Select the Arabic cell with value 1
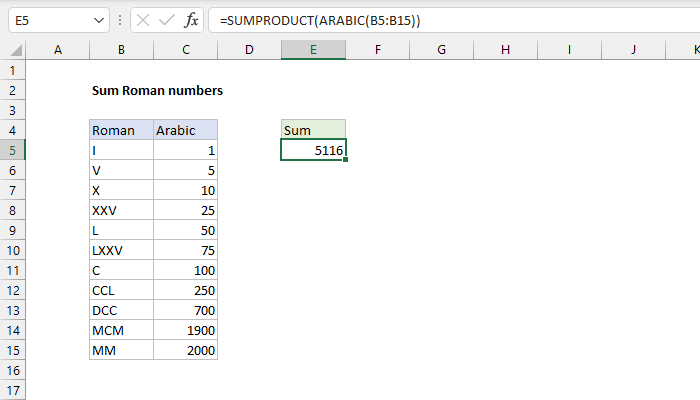This screenshot has width=700, height=400. coord(186,150)
